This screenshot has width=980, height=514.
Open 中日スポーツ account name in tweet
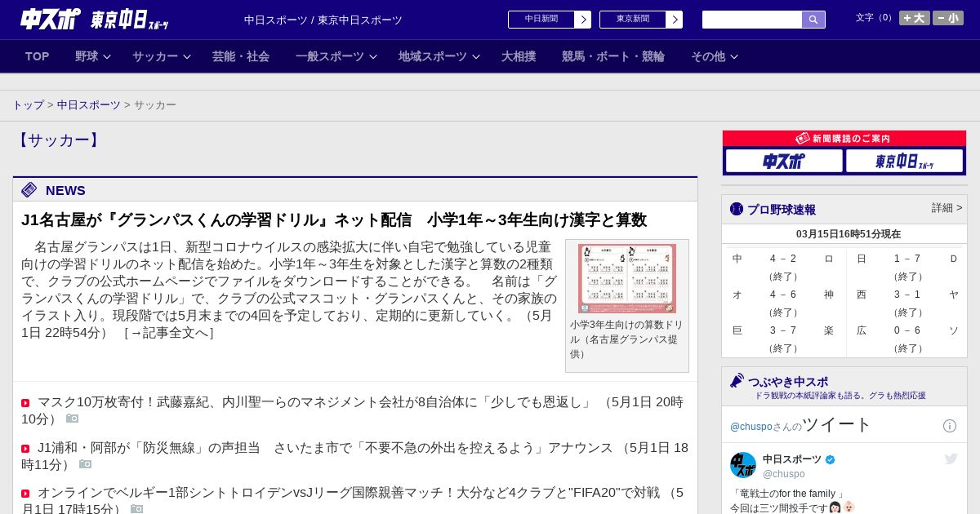(792, 459)
